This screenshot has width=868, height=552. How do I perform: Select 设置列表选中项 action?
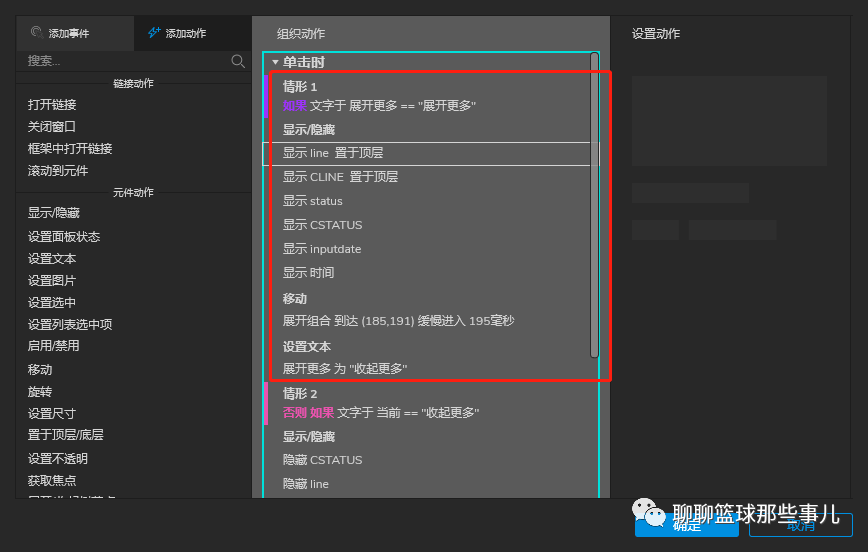pos(70,324)
